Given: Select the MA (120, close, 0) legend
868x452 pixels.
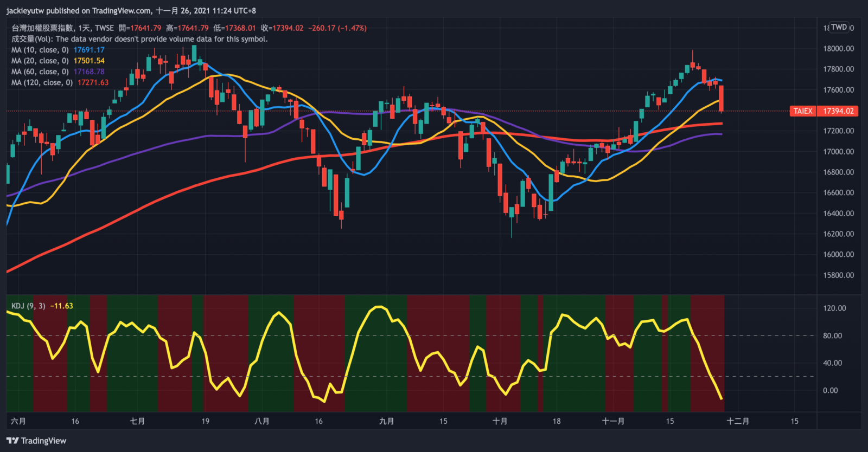Looking at the screenshot, I should click(42, 82).
